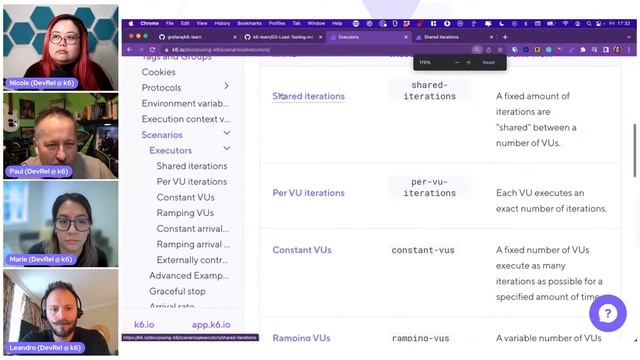The image size is (640, 360).
Task: Close the grafana/k6-learn tab
Action: [x=235, y=37]
